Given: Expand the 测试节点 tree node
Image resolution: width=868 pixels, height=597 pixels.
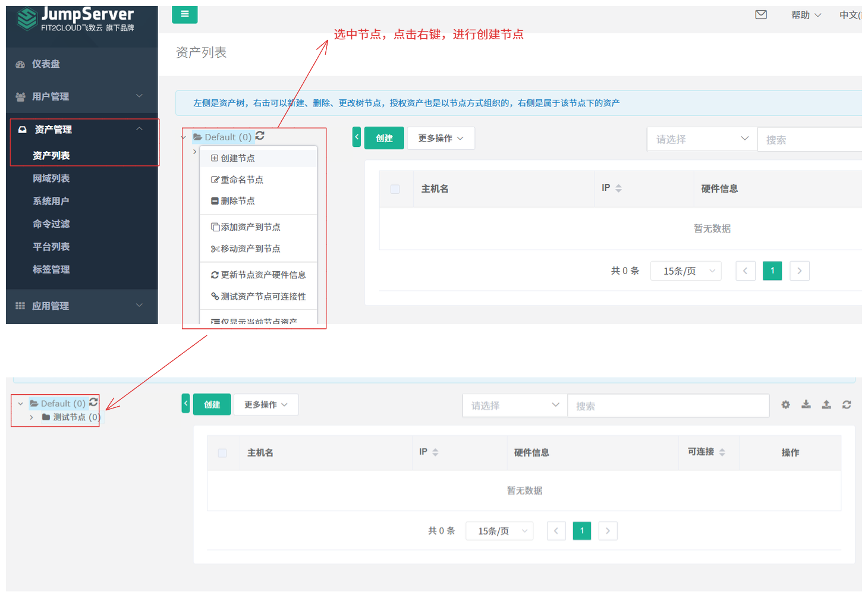Looking at the screenshot, I should click(32, 417).
